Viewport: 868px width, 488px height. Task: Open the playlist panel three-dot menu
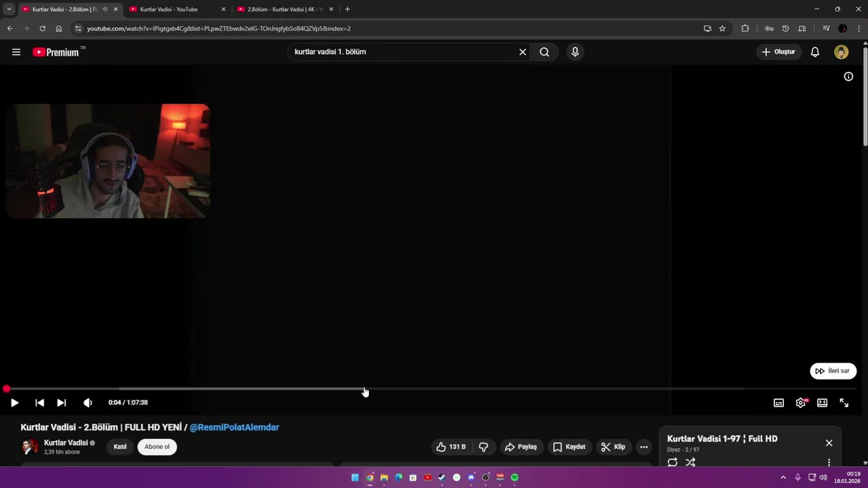[829, 462]
